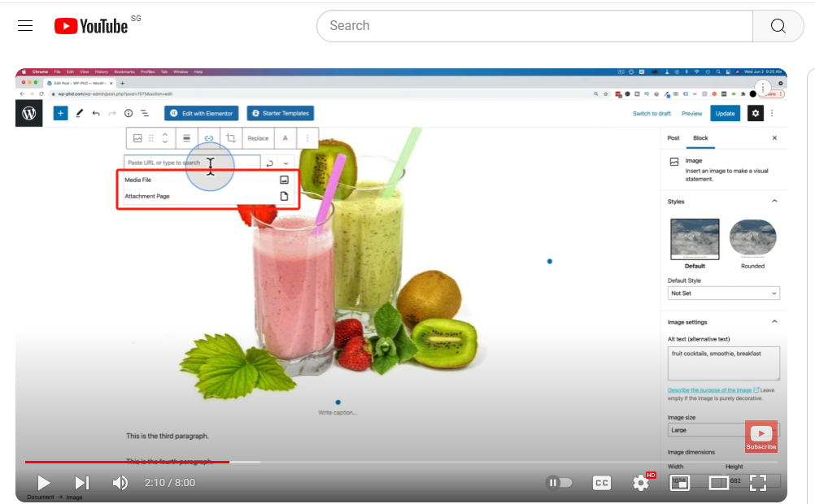The height and width of the screenshot is (504, 815).
Task: Click the block alignment icon
Action: (x=186, y=138)
